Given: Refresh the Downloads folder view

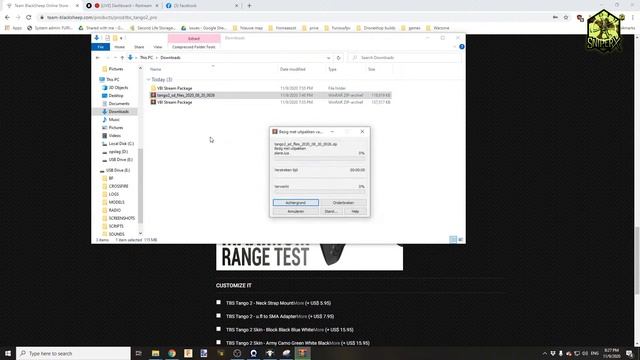Looking at the screenshot, I should pos(338,58).
